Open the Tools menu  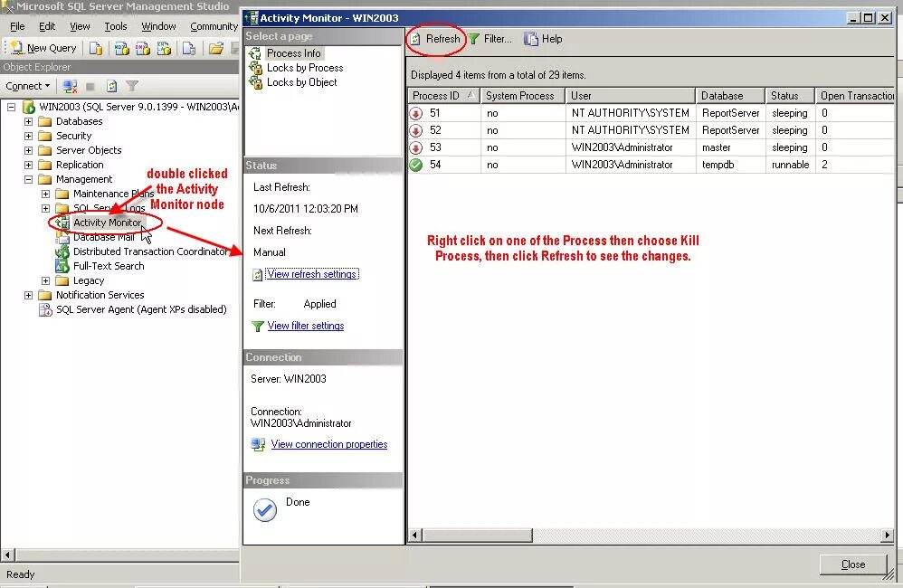click(x=115, y=26)
